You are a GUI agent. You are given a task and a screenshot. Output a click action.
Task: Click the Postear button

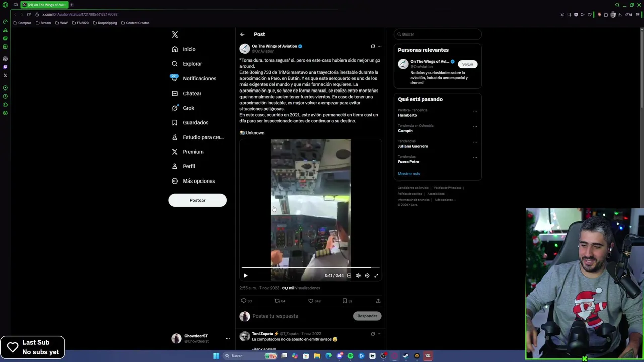pos(197,200)
